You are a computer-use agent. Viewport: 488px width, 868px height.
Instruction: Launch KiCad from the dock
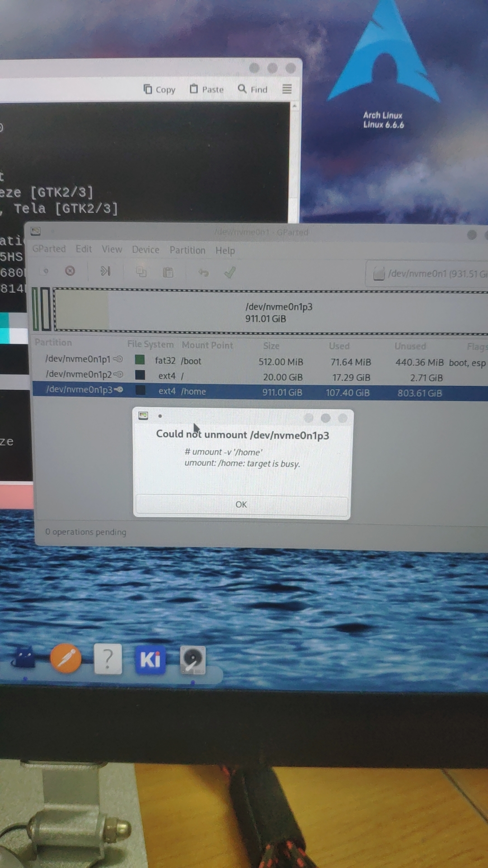click(x=150, y=660)
